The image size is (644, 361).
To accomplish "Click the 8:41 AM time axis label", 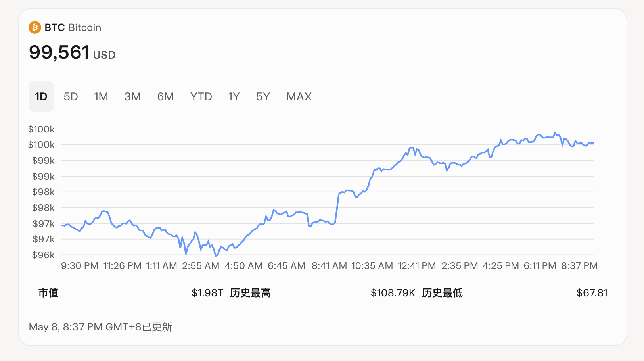I will point(329,266).
